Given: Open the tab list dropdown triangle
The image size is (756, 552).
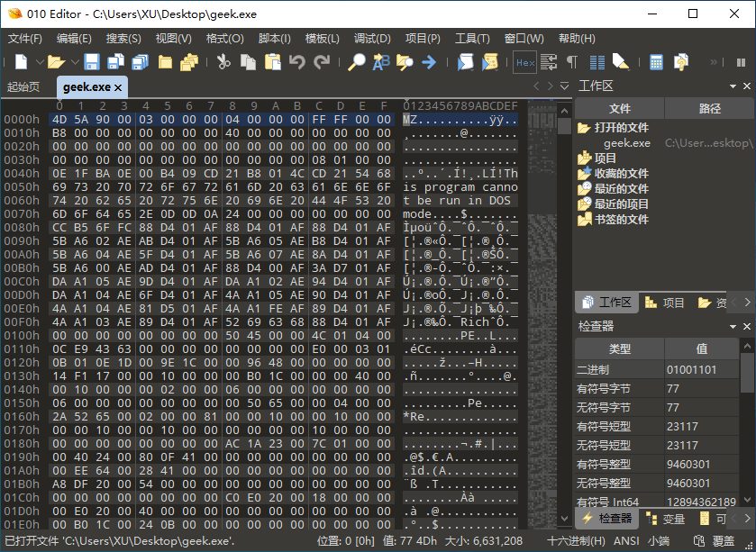Looking at the screenshot, I should 565,86.
